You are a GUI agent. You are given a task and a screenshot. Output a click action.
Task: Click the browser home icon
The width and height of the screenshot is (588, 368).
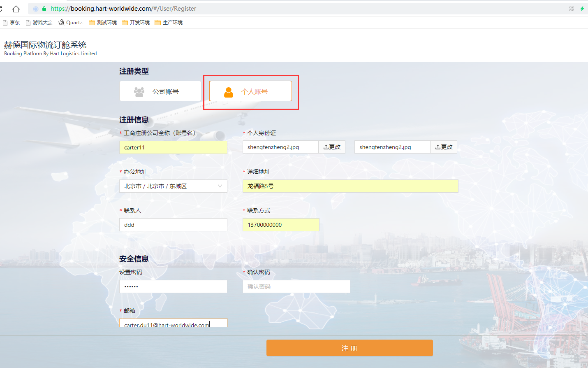[x=16, y=9]
